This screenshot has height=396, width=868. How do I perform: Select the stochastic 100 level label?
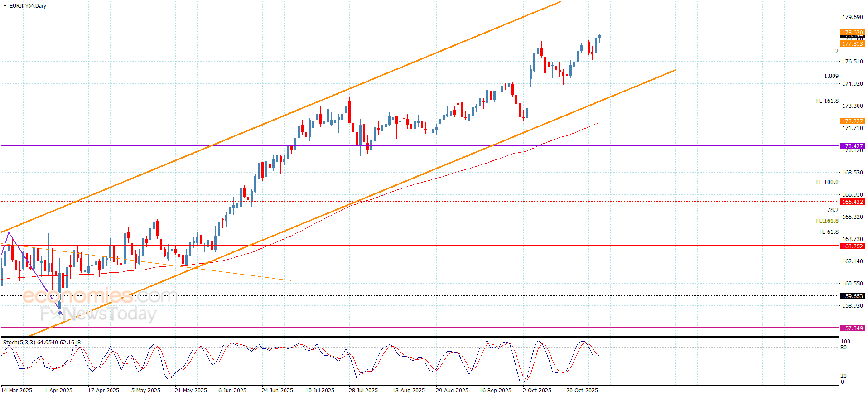[x=845, y=342]
